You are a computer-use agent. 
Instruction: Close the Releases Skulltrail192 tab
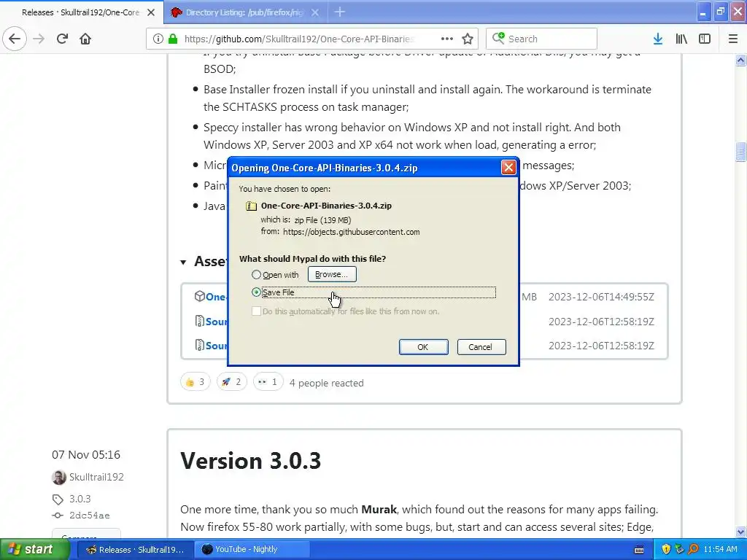click(x=151, y=12)
